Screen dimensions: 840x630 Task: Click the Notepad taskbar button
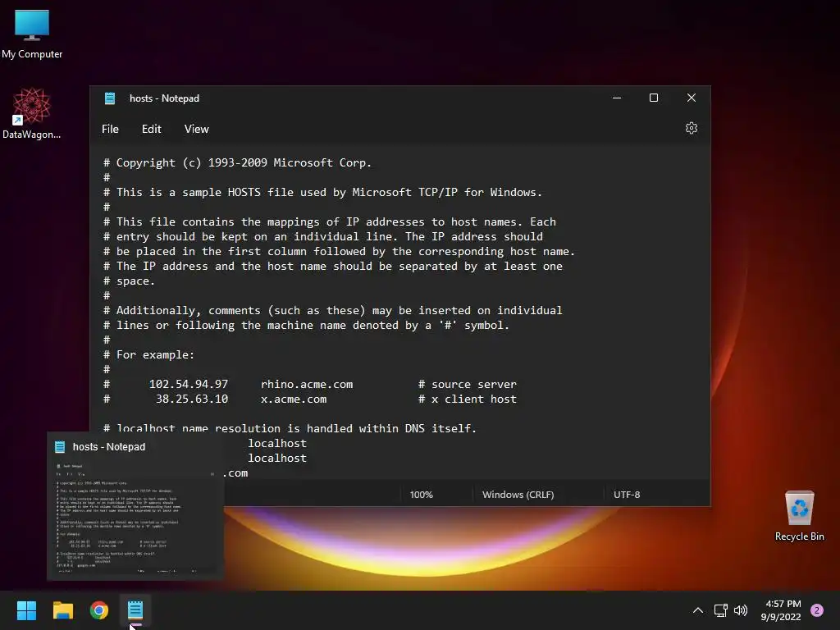(x=135, y=610)
